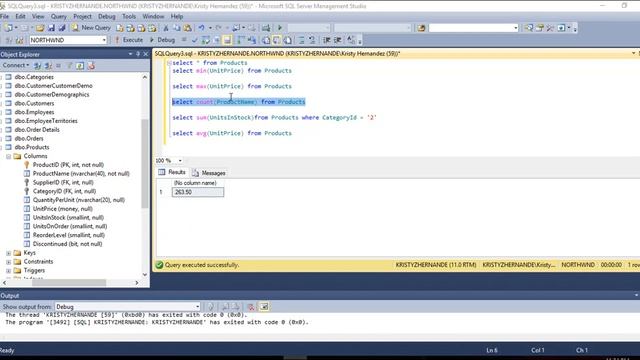Screen dimensions: 640x360
Task: Open Object Explorer window position dropdown
Action: tap(130, 54)
